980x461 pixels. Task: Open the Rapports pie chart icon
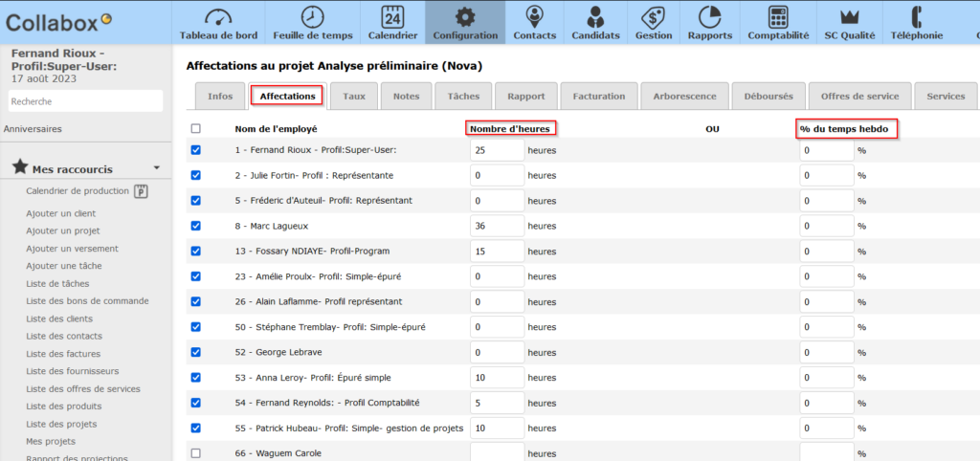[x=709, y=17]
